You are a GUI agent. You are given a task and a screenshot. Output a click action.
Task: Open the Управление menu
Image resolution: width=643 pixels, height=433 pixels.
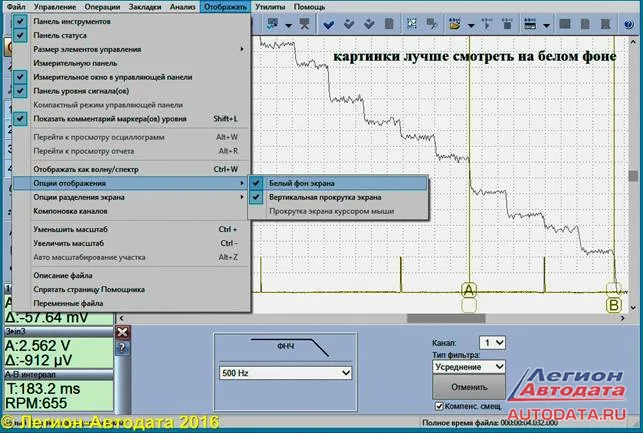point(55,7)
